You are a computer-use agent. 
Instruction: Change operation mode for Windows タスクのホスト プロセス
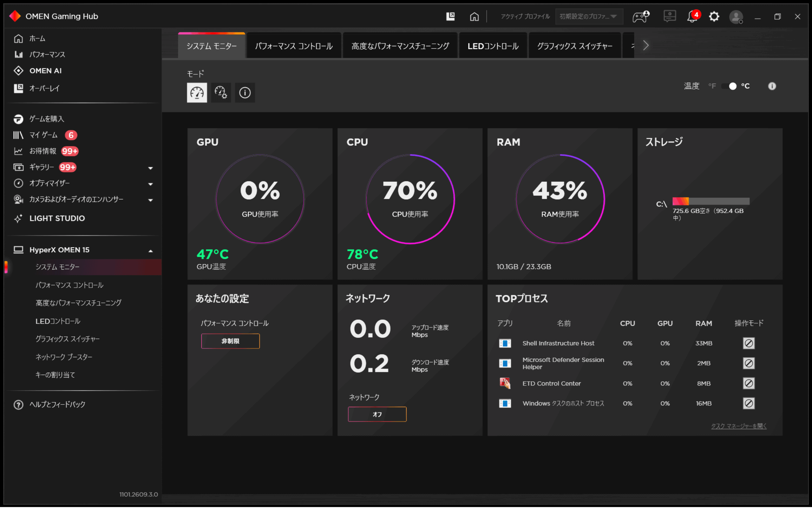point(749,403)
